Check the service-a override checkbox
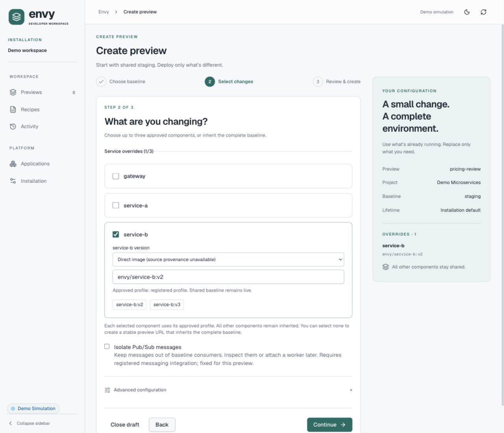 tap(116, 205)
